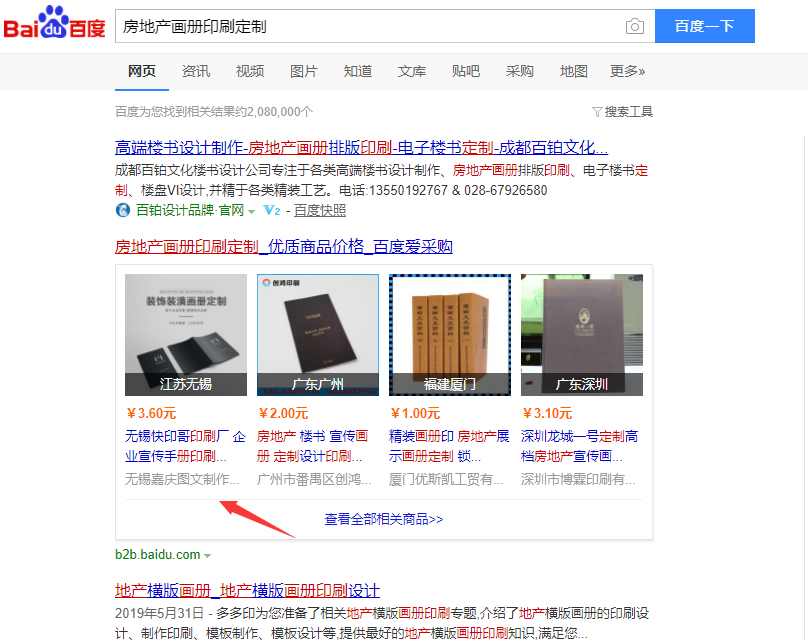Open the 地图 tab

574,71
